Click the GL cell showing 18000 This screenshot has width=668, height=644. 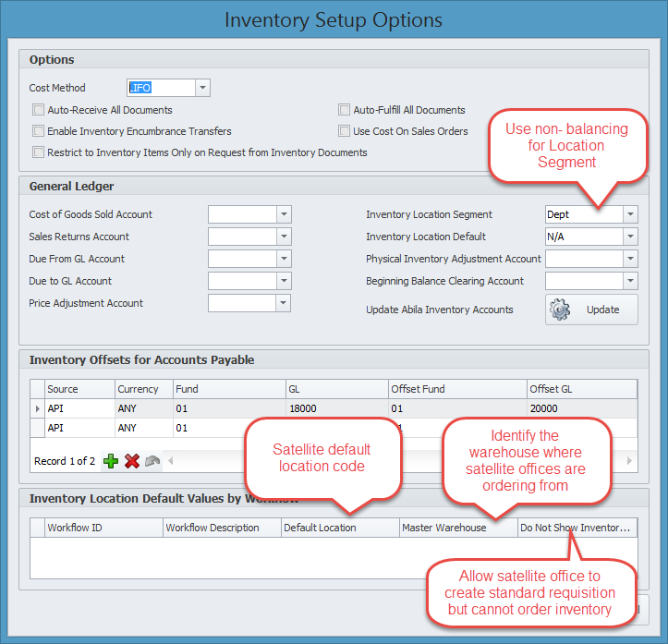[336, 407]
